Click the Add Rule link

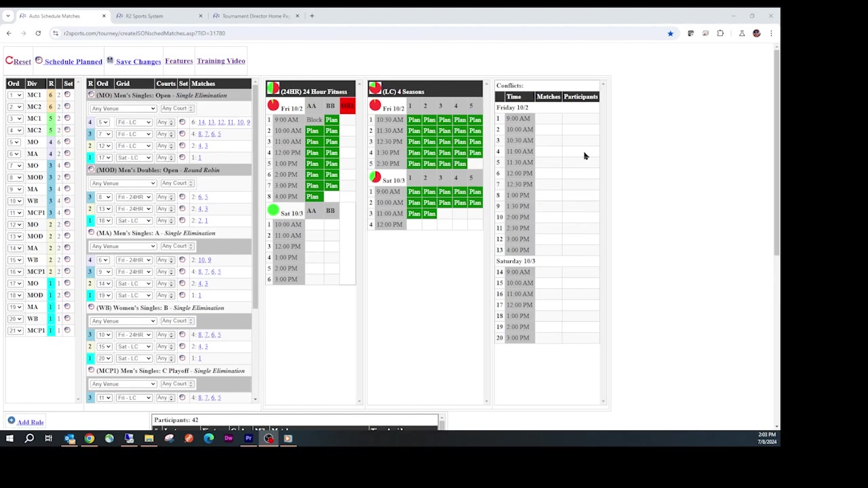(31, 422)
